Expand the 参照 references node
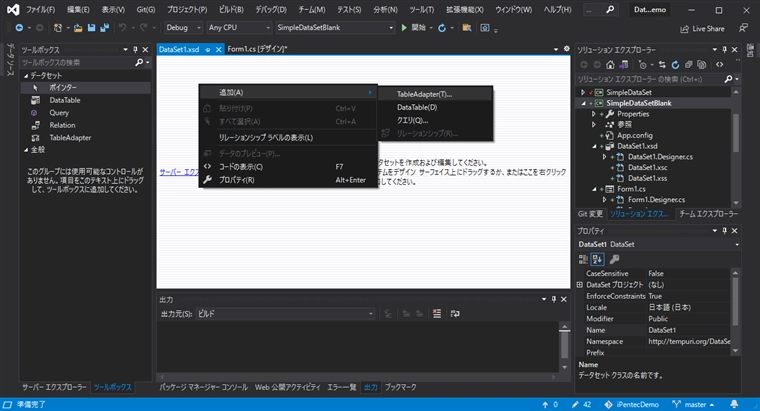Screen dimensions: 760x411 tap(594, 125)
